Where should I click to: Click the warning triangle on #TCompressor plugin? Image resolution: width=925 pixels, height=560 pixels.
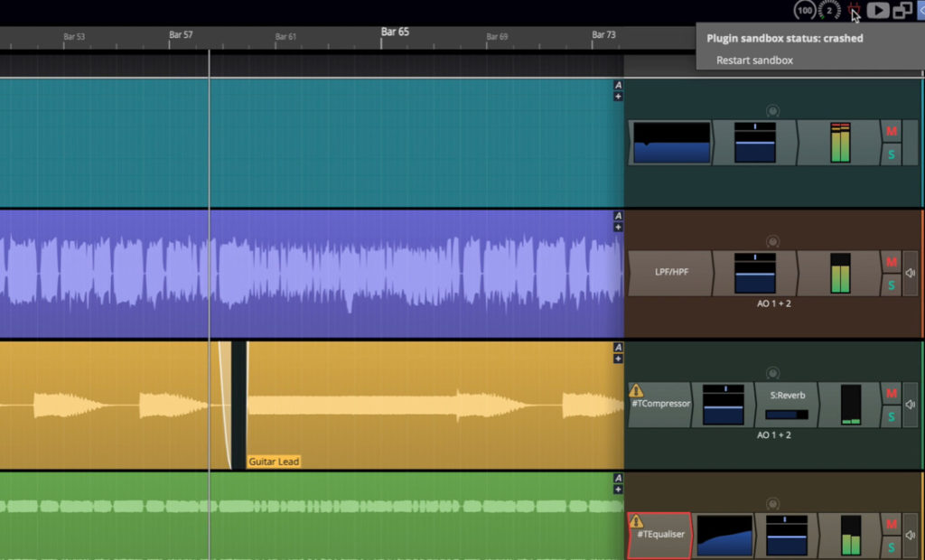tap(636, 391)
